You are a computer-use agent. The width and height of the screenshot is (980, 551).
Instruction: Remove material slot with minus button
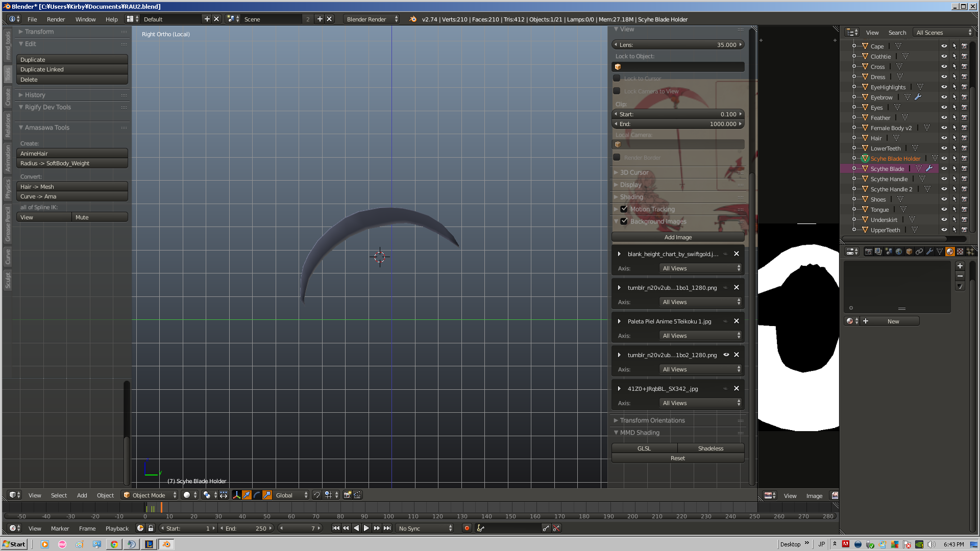coord(960,276)
